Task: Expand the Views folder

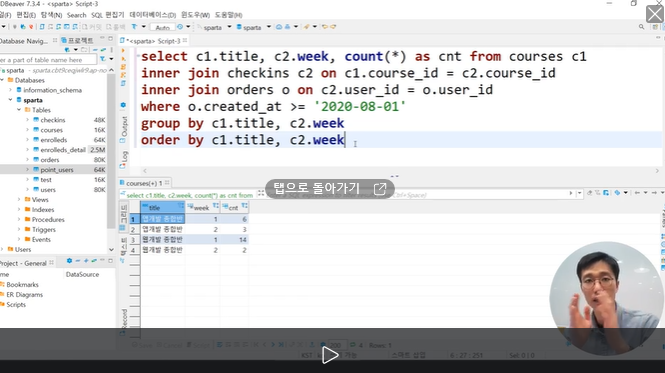Action: 19,199
